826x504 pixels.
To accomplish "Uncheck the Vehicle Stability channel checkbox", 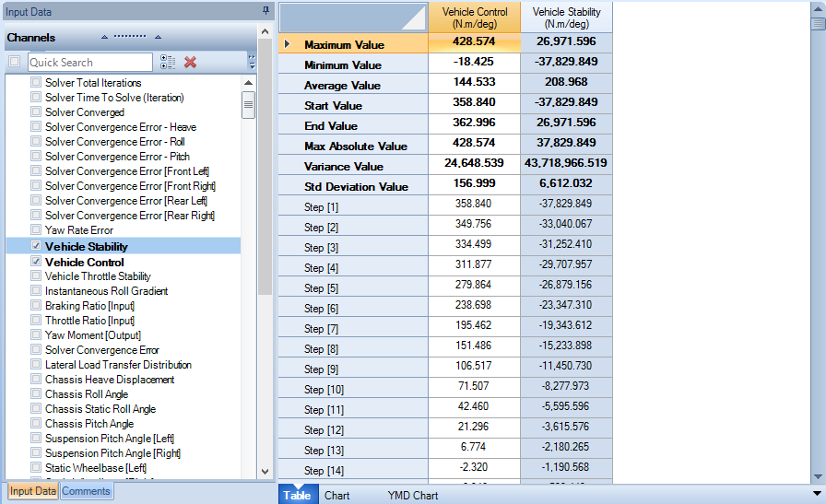I will (36, 246).
